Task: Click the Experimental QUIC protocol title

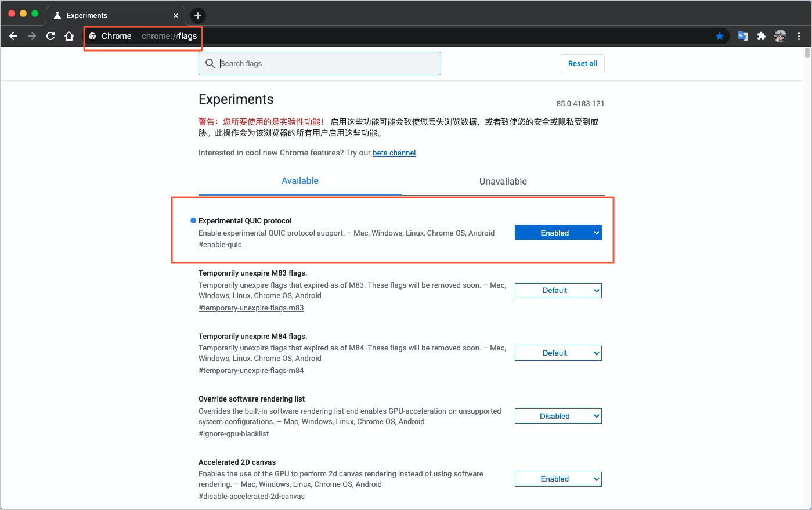Action: point(245,221)
